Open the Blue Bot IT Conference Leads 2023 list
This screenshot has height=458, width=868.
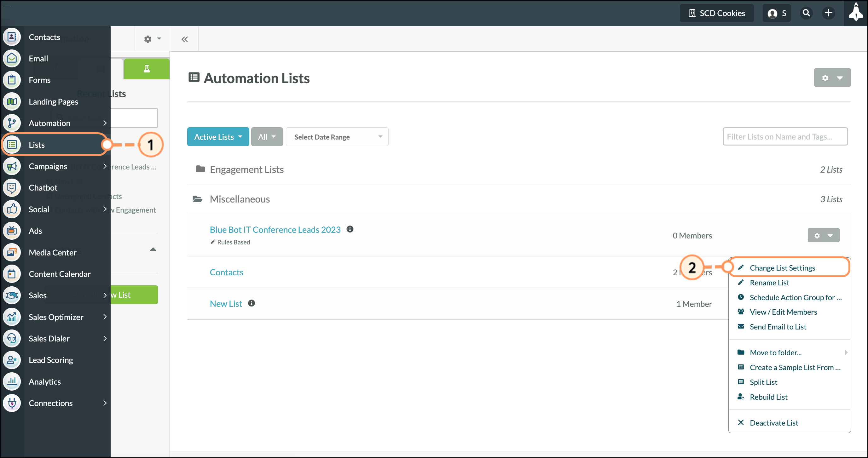coord(275,229)
